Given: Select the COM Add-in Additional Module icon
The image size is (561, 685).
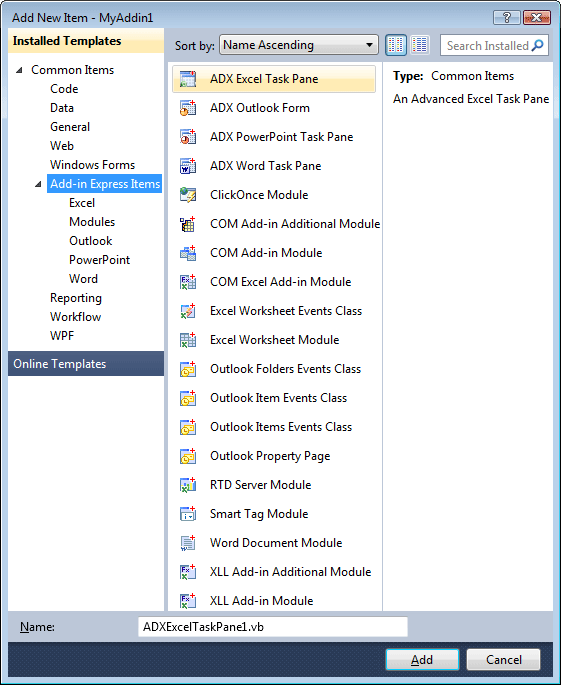Looking at the screenshot, I should 188,224.
